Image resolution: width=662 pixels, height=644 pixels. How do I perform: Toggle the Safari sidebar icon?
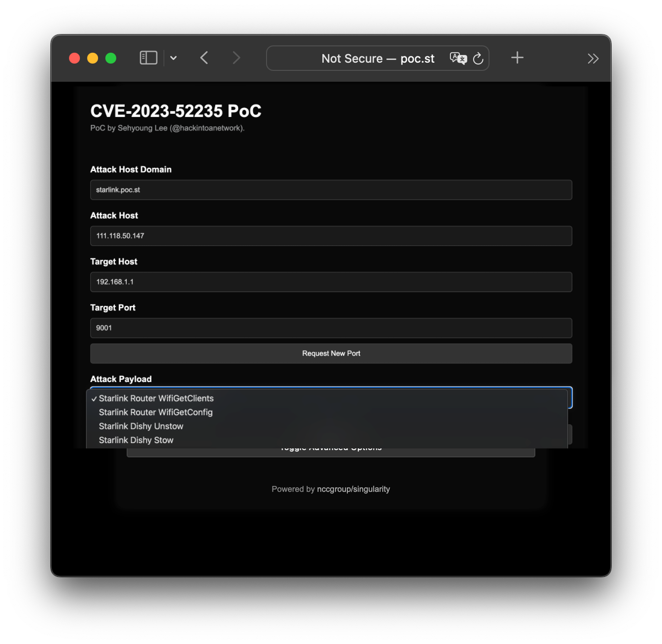148,58
